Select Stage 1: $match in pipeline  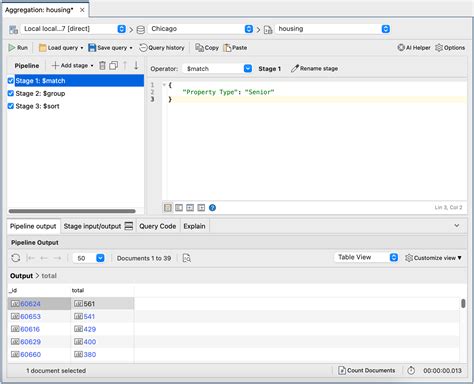pyautogui.click(x=79, y=81)
